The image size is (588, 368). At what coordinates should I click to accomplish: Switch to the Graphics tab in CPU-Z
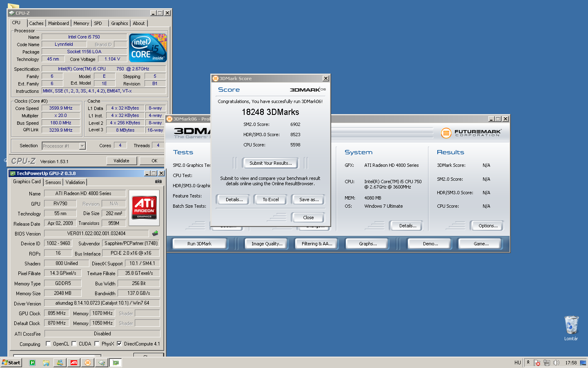[120, 23]
